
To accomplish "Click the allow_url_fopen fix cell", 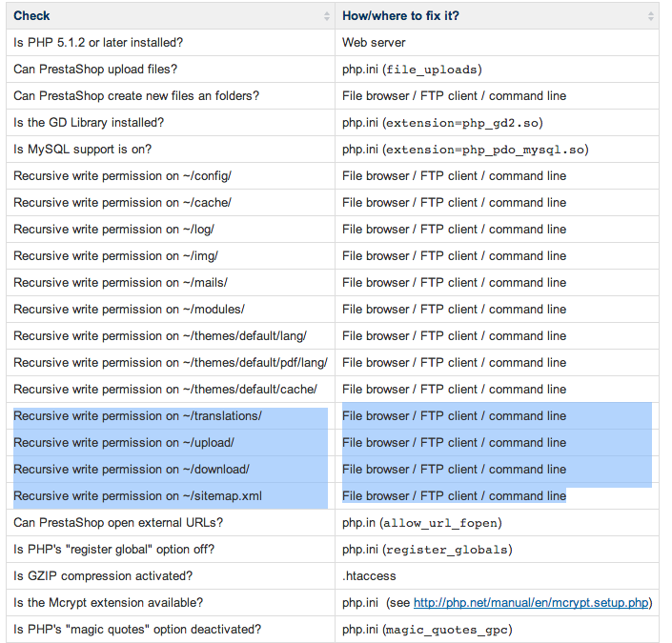I will pos(421,523).
